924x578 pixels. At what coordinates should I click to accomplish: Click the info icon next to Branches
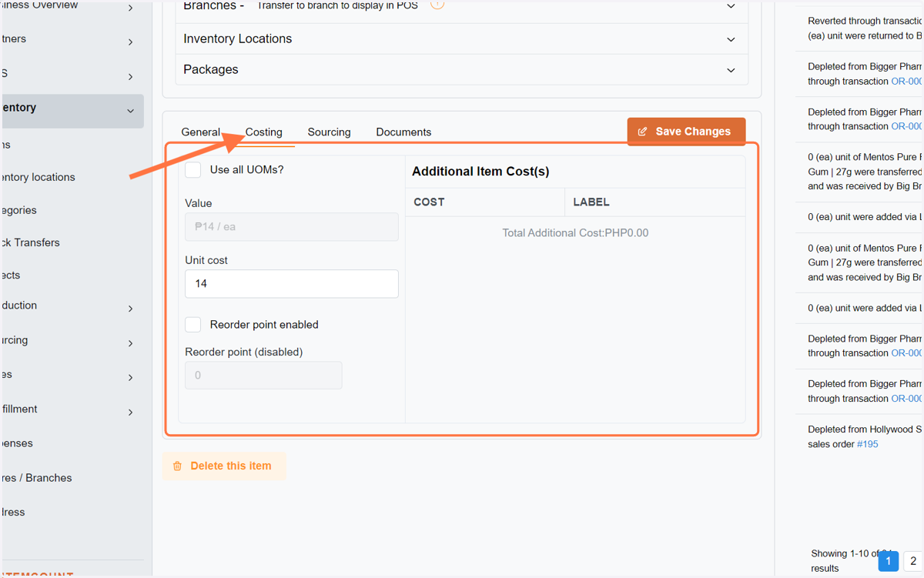pyautogui.click(x=437, y=4)
